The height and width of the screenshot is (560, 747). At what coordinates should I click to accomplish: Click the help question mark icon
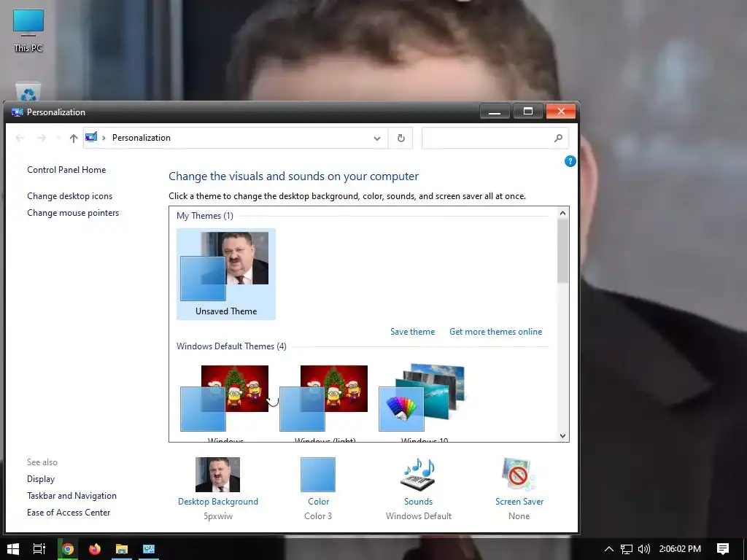(570, 161)
